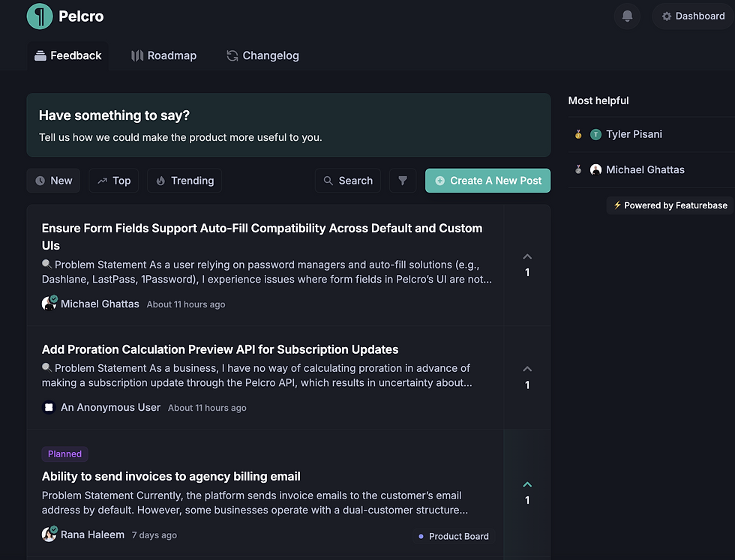Click the Feedback tab inbox icon
Viewport: 735px width, 560px height.
coord(40,55)
